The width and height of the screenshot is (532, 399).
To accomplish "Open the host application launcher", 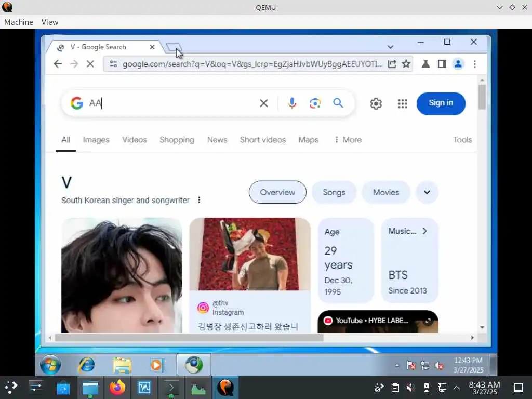I will (11, 388).
